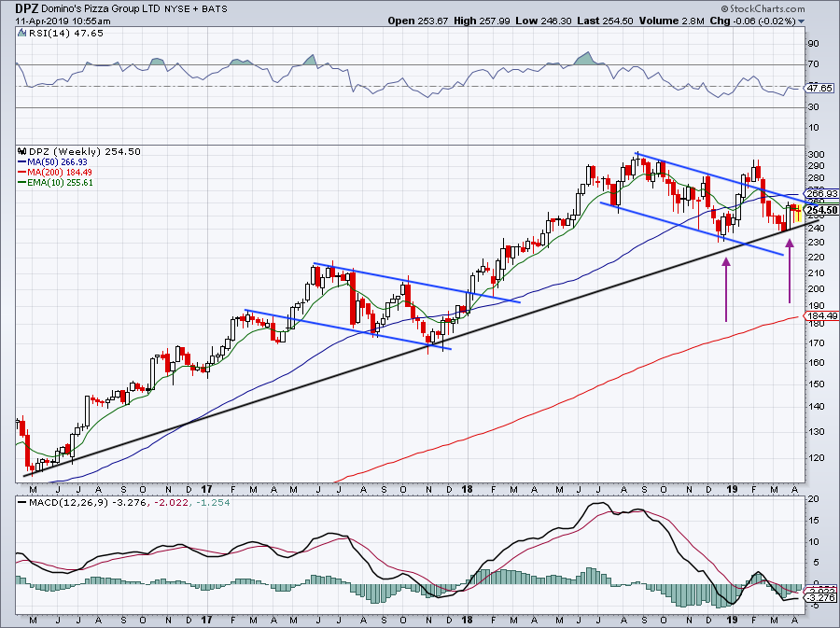
Task: Click the MA(200) 184.49 legend text
Action: pyautogui.click(x=59, y=173)
